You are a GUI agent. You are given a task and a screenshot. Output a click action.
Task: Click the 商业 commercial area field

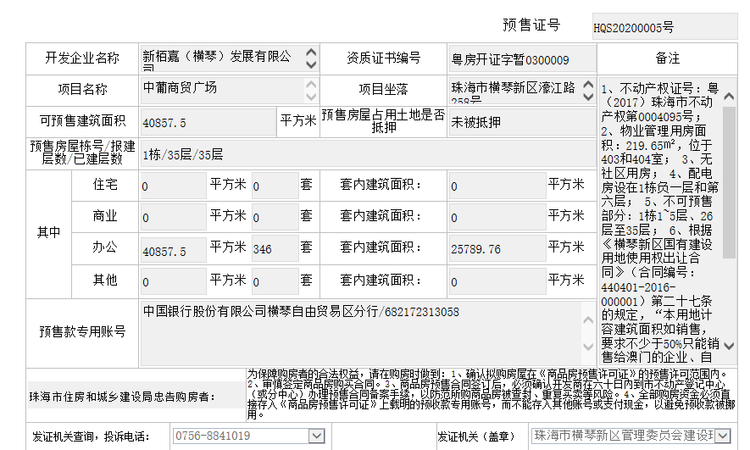click(173, 218)
